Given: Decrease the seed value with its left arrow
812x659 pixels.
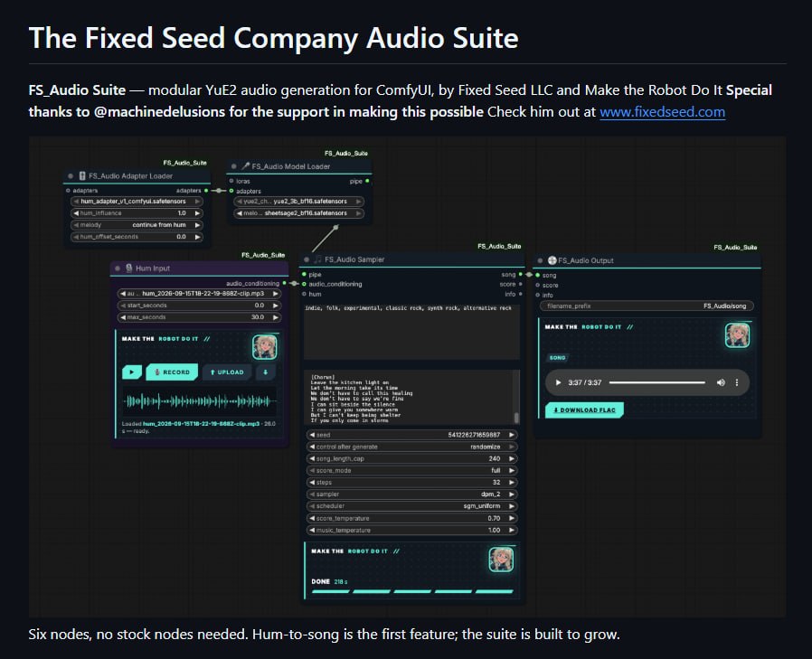Looking at the screenshot, I should pyautogui.click(x=312, y=435).
